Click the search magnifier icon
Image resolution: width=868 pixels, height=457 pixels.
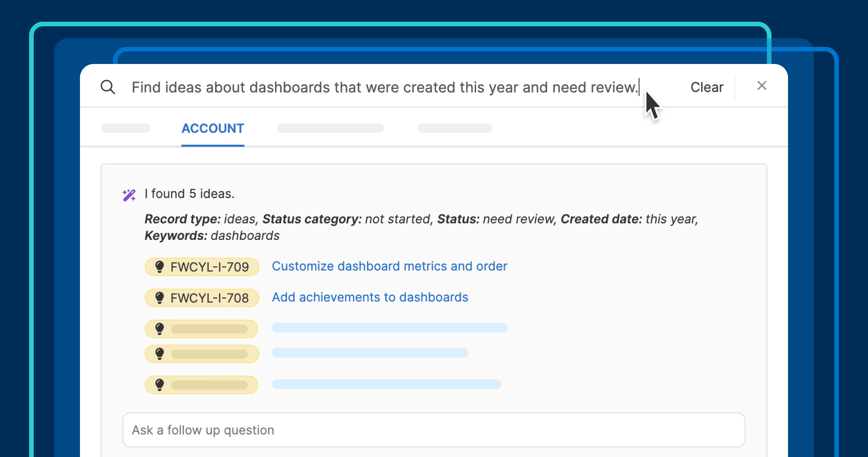point(108,87)
